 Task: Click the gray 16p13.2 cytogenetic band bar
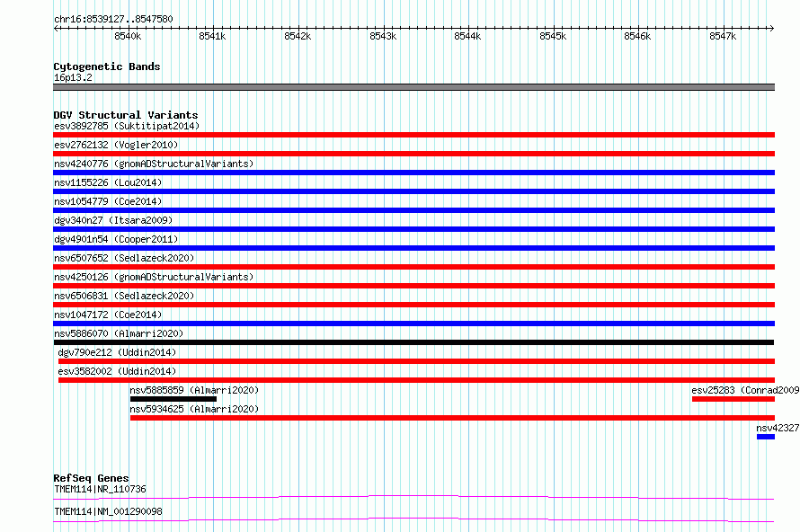pyautogui.click(x=413, y=87)
